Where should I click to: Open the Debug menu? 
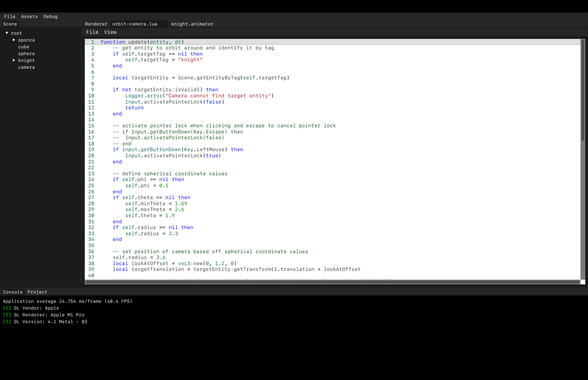click(x=50, y=16)
